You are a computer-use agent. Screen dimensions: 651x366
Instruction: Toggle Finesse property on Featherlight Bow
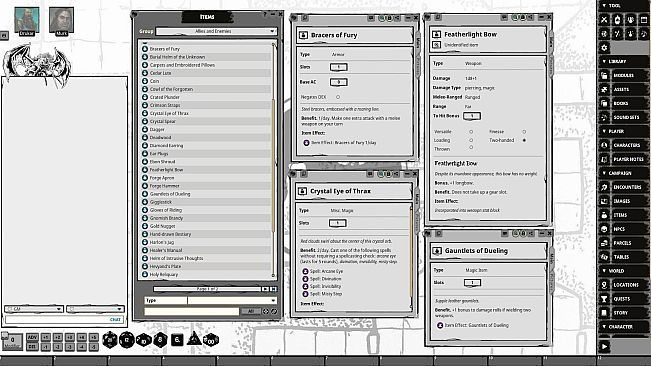[524, 132]
